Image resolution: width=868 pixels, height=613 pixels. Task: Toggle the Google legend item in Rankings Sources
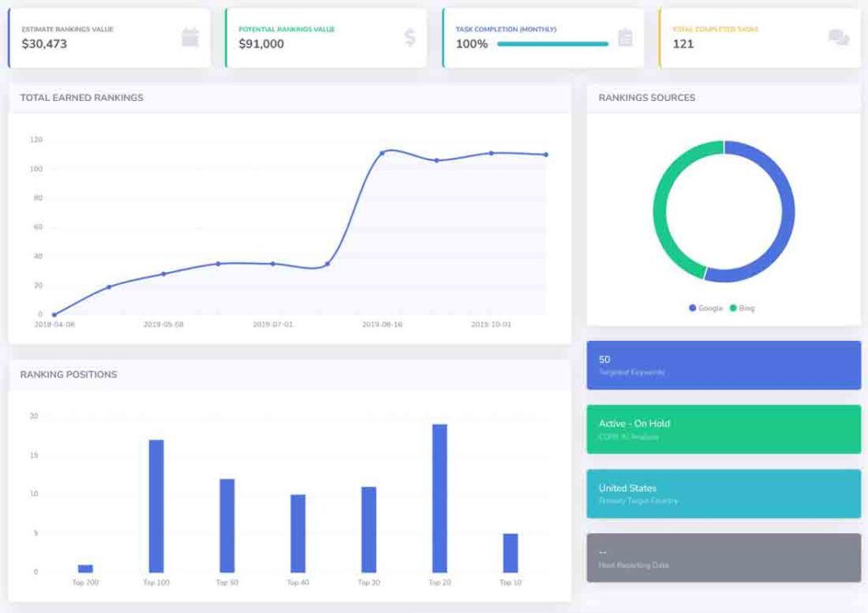pyautogui.click(x=705, y=308)
